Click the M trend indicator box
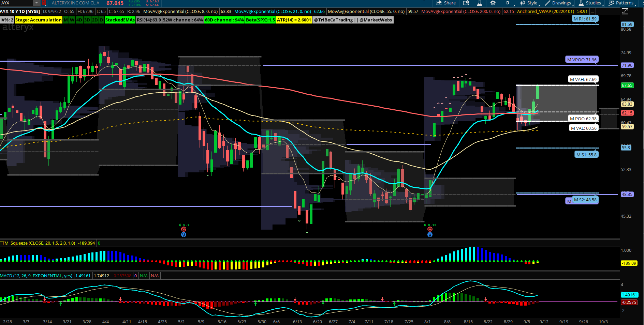Image resolution: width=644 pixels, height=325 pixels. click(x=66, y=20)
